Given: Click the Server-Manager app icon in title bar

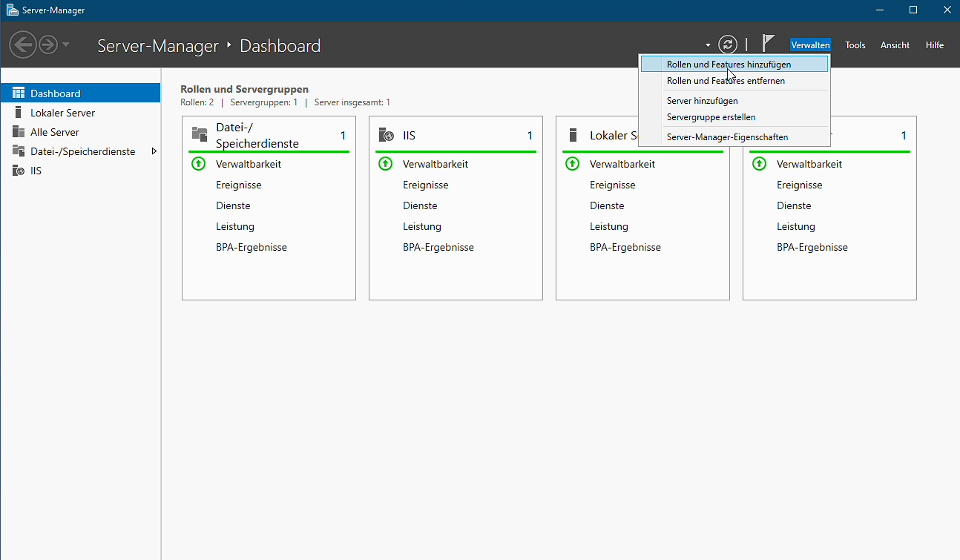Looking at the screenshot, I should [13, 10].
